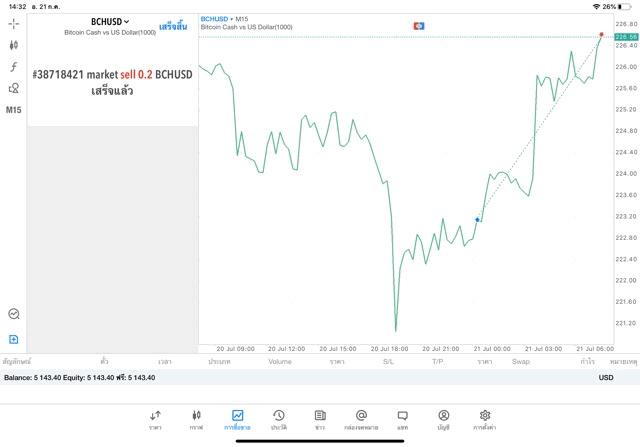Open the ประวัติ history tab
640x447 pixels.
point(279,420)
